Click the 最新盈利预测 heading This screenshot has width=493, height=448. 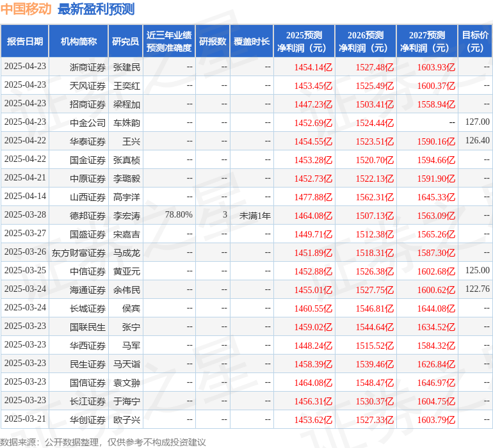point(96,9)
